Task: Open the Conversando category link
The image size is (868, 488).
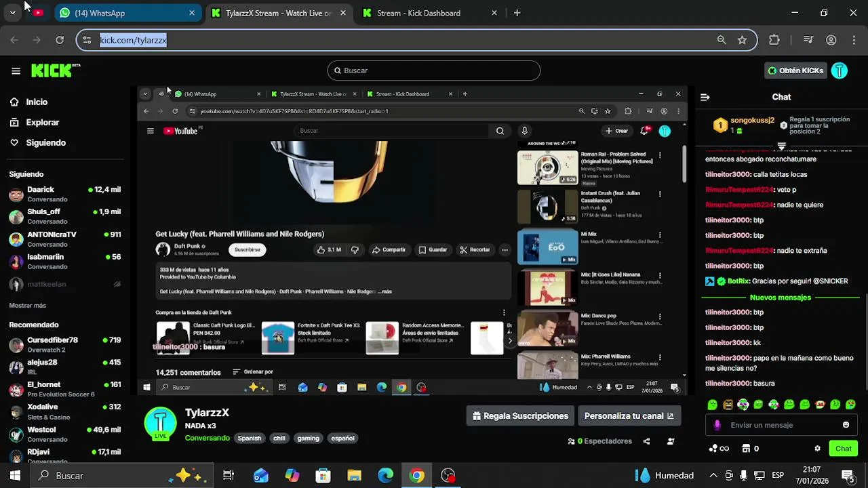Action: pyautogui.click(x=208, y=438)
